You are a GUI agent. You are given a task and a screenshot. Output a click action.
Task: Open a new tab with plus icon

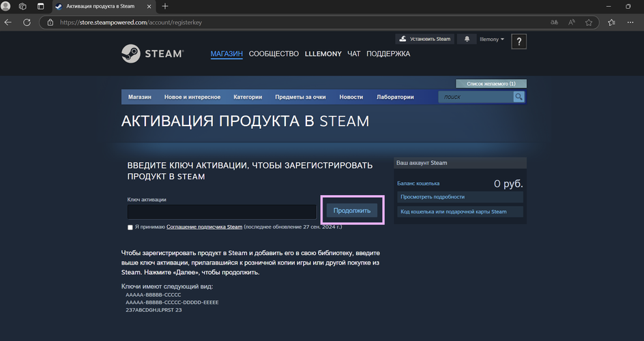tap(165, 6)
